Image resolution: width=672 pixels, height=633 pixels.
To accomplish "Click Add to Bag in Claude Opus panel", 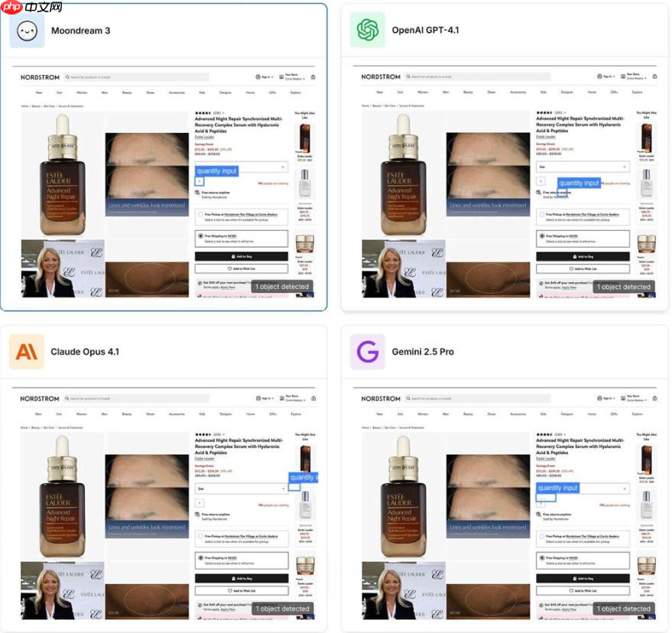I will [242, 579].
